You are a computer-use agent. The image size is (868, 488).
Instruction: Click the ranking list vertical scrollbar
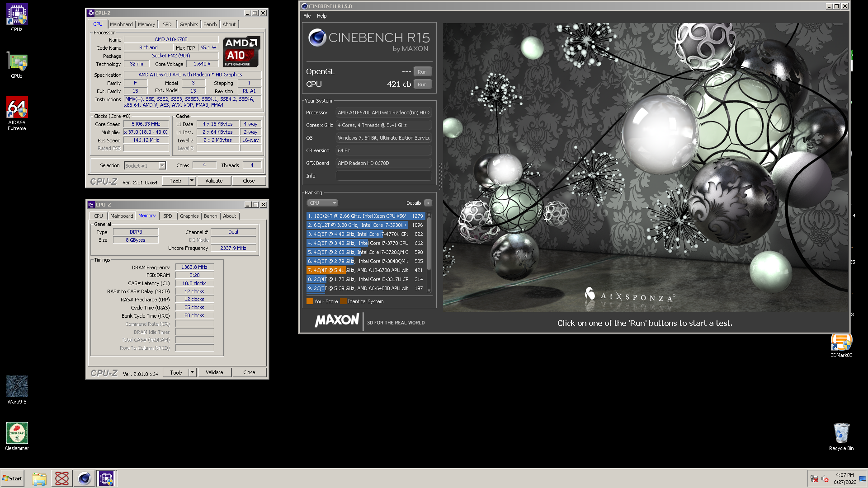(x=429, y=244)
